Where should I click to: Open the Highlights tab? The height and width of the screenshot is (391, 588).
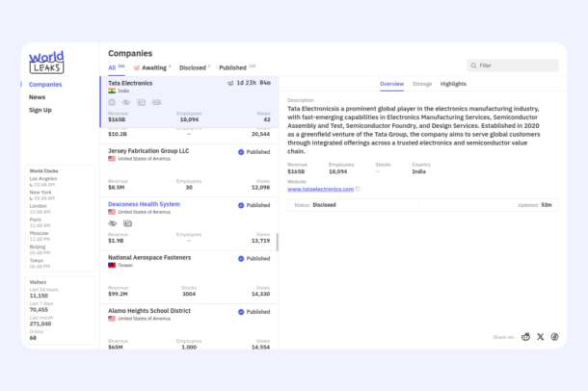[x=453, y=84]
